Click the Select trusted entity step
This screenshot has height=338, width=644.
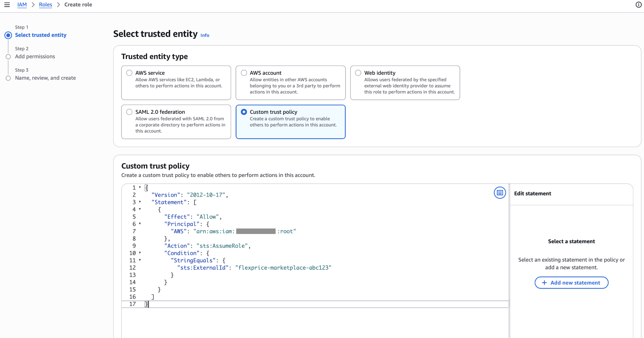pyautogui.click(x=41, y=35)
